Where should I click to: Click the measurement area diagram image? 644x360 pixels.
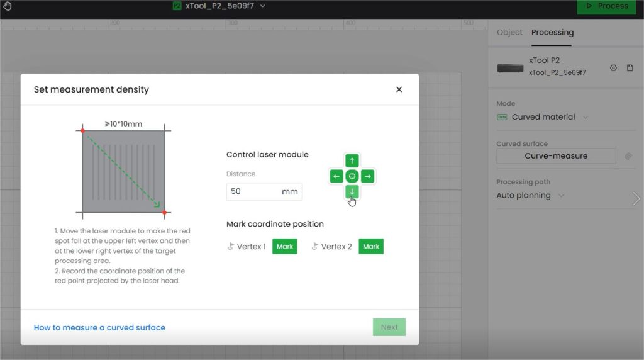[x=123, y=171]
